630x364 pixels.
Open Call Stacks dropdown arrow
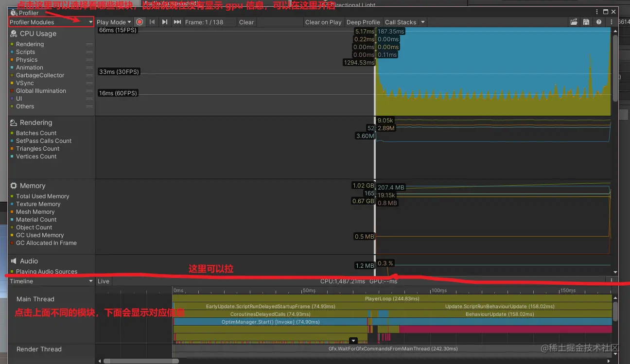tap(422, 22)
